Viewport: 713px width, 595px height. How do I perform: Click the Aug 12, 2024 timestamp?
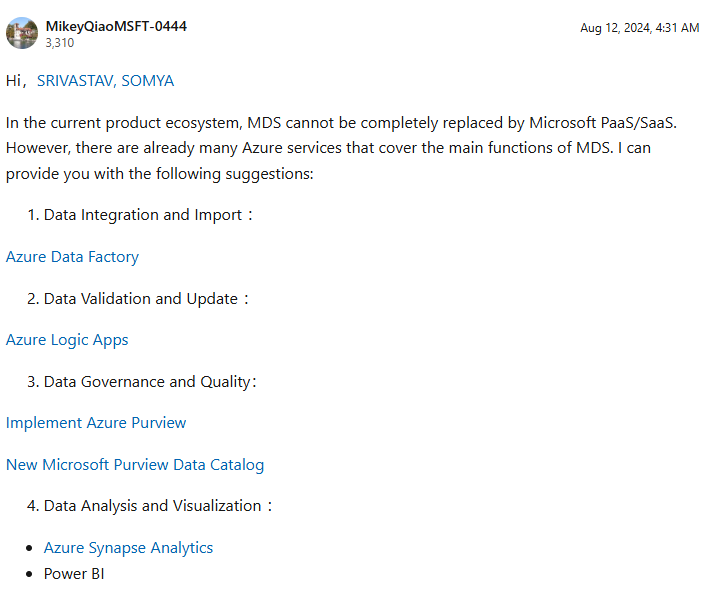[x=639, y=28]
